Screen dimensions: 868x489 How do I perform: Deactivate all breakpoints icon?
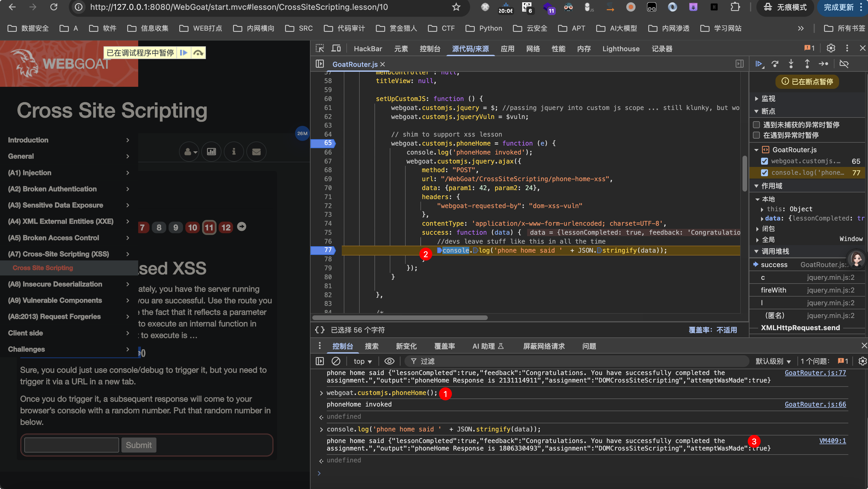tap(844, 64)
